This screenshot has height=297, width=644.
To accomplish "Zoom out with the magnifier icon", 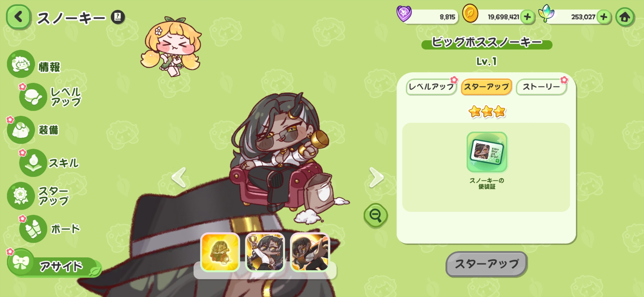I will click(376, 215).
